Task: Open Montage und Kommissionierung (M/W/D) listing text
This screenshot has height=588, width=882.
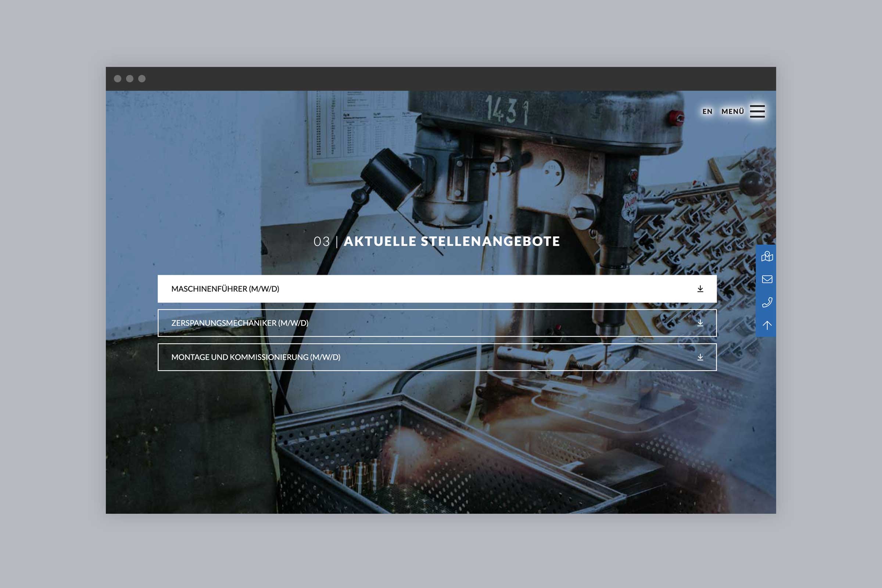Action: (256, 357)
